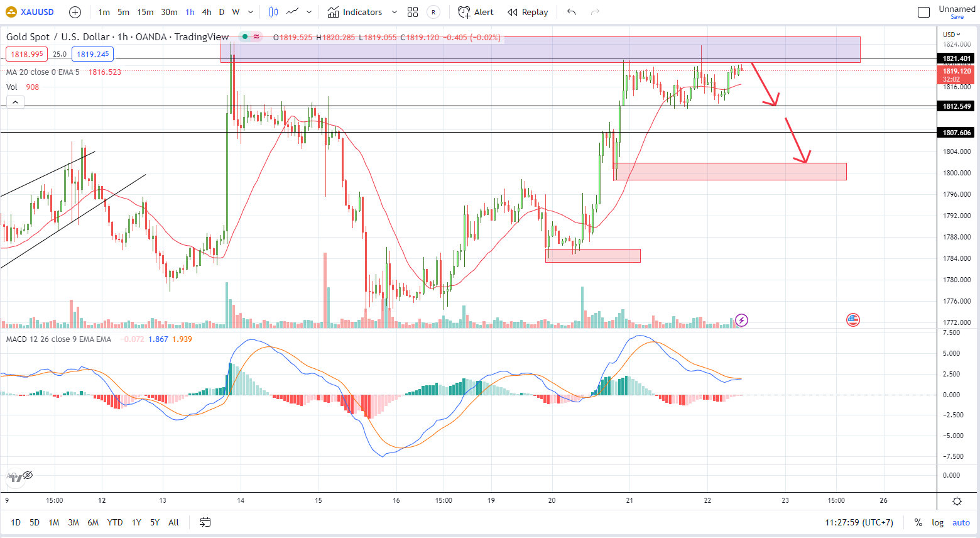Toggle percent scale mode

coord(918,522)
